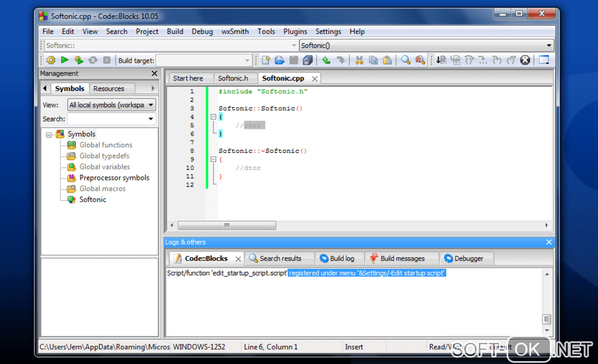Open the Softonic:: scope dropdown
This screenshot has width=598, height=364.
[294, 45]
